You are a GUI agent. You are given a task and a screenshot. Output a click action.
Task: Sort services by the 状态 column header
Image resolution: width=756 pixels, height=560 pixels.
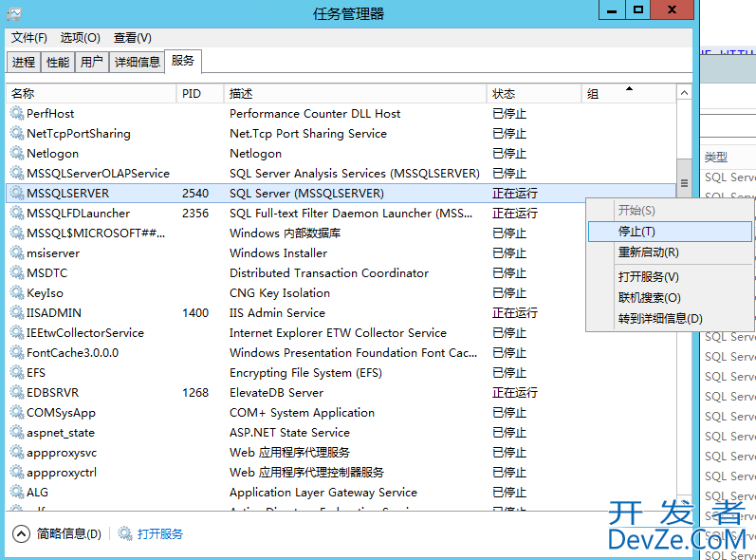pos(534,94)
